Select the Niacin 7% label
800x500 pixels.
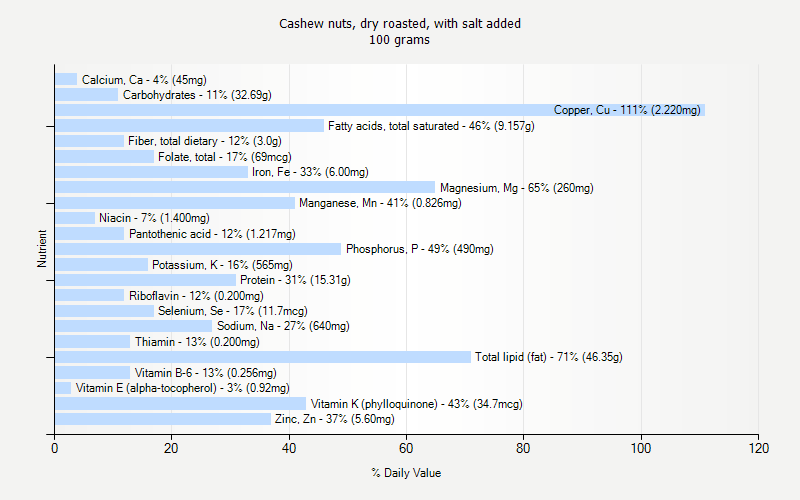(x=154, y=218)
